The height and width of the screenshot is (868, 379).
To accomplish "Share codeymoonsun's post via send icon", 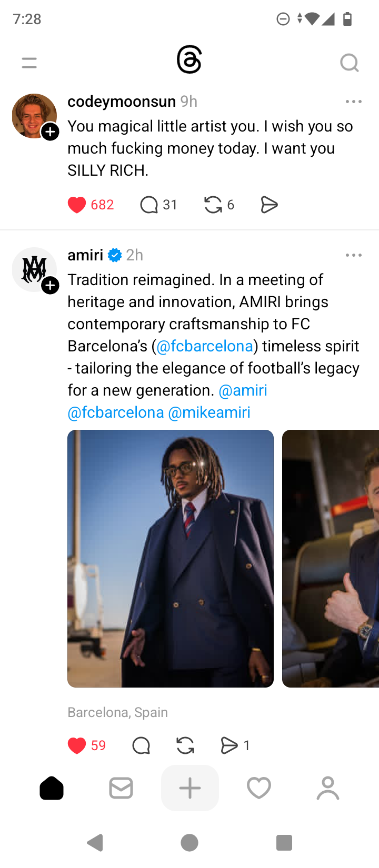I will 269,205.
